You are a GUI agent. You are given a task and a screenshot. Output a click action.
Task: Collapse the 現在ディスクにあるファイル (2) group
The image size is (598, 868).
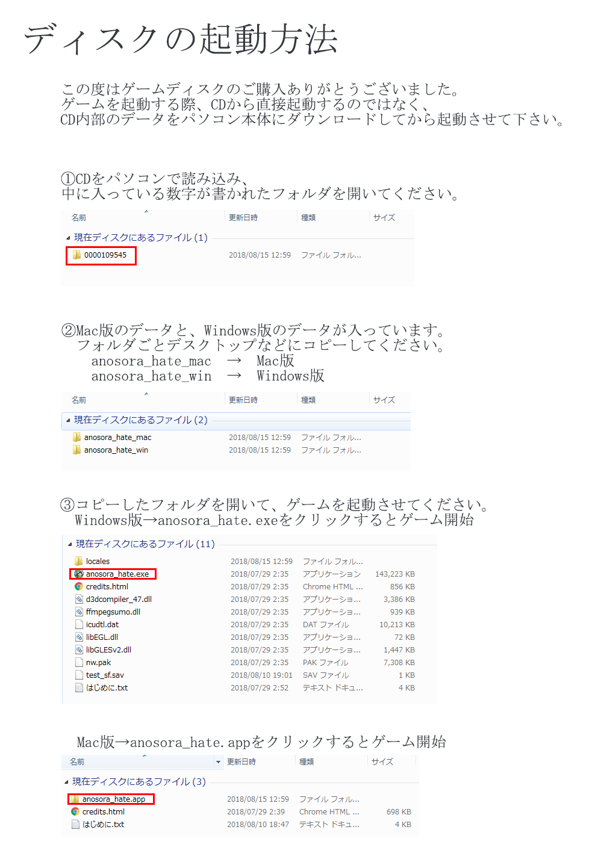coord(68,420)
